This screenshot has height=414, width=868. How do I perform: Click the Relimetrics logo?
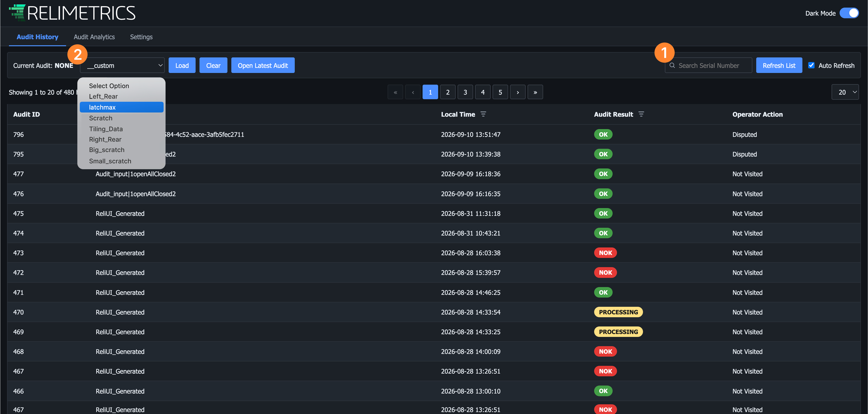(x=72, y=13)
